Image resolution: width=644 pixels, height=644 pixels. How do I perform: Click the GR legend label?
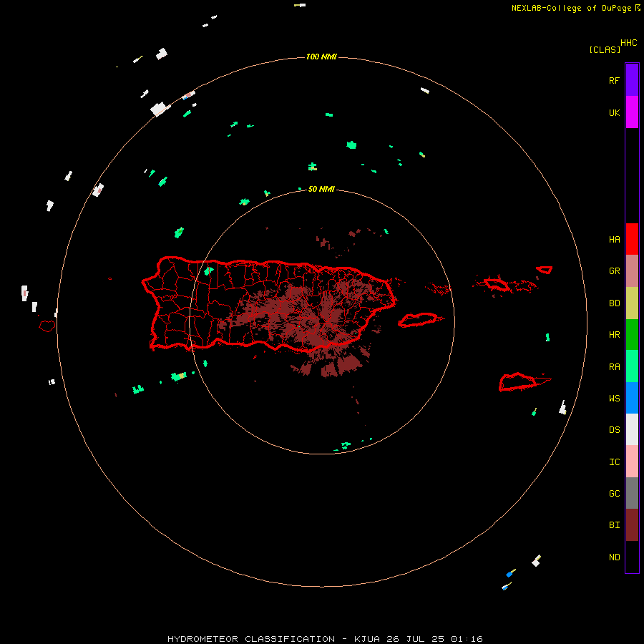[614, 271]
